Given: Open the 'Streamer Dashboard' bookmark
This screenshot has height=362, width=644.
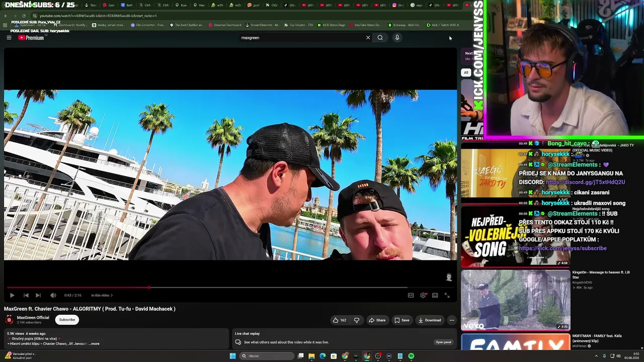Looking at the screenshot, I should click(x=224, y=25).
